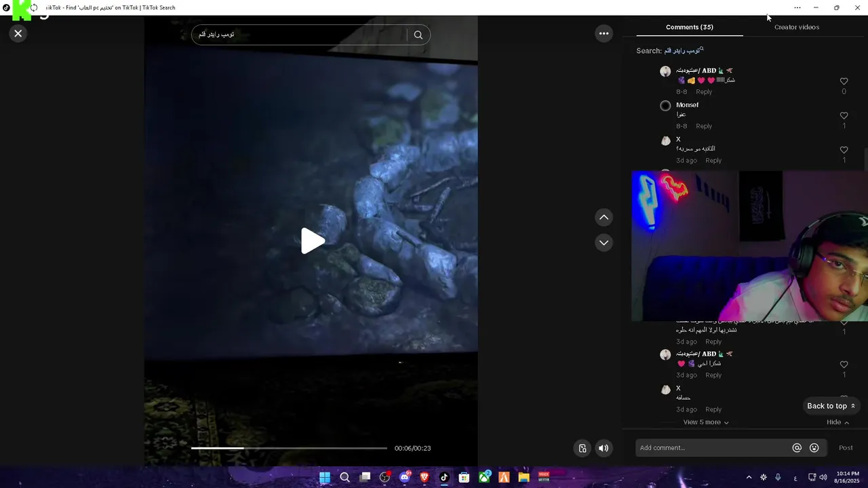Reply to X's comment above the webcam overlay

click(x=713, y=161)
